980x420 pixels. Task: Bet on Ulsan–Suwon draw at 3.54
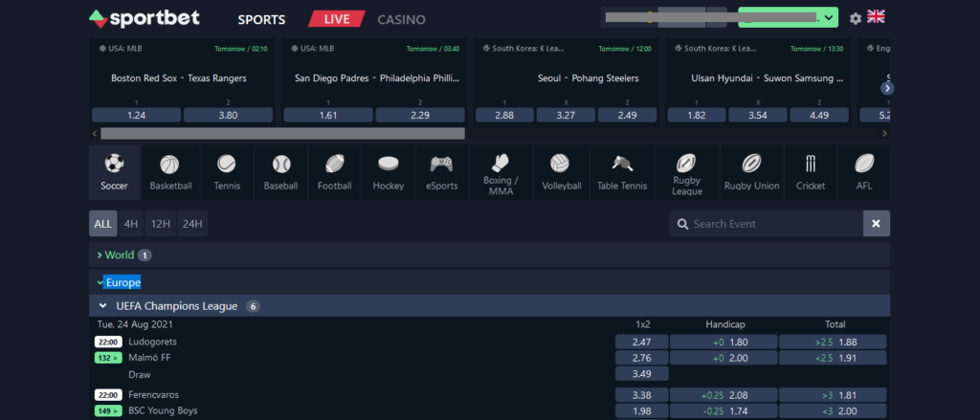point(758,115)
